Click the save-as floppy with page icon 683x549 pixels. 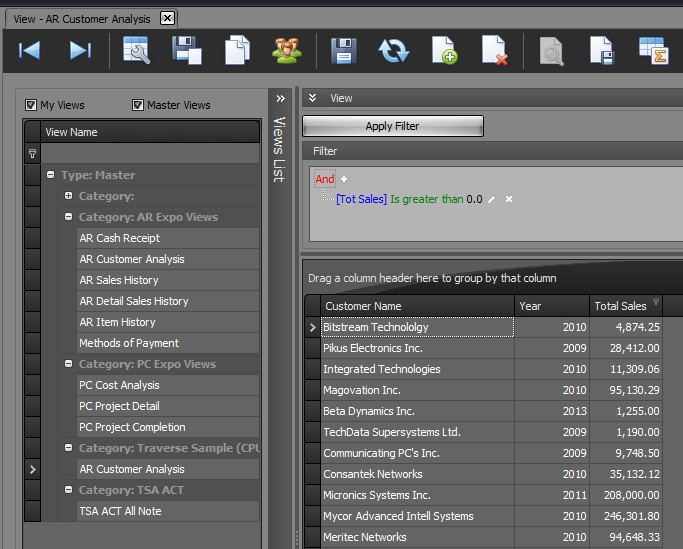coord(187,50)
